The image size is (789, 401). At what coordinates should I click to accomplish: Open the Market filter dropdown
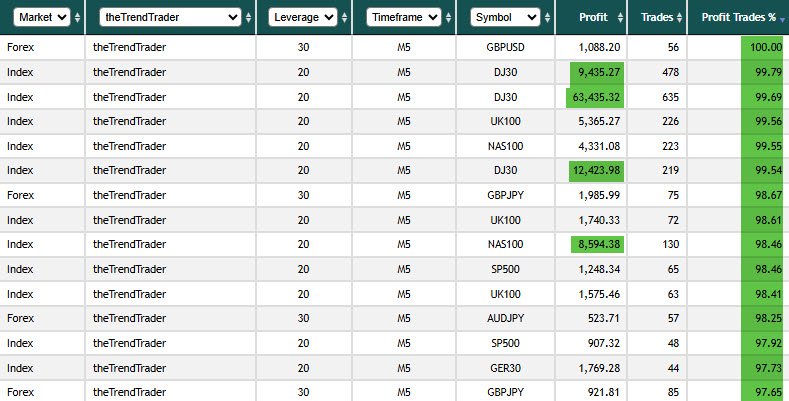42,17
